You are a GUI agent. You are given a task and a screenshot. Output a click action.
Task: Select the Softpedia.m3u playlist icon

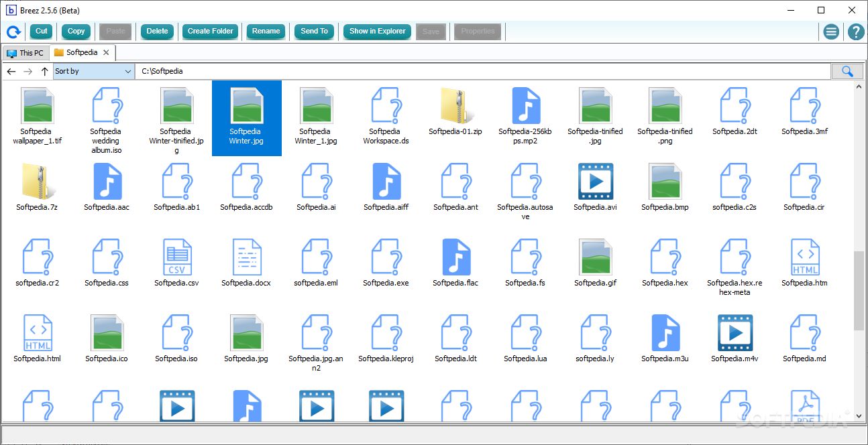point(665,333)
